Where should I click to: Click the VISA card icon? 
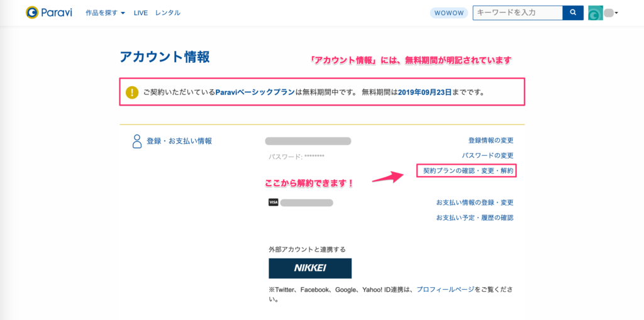(x=274, y=202)
